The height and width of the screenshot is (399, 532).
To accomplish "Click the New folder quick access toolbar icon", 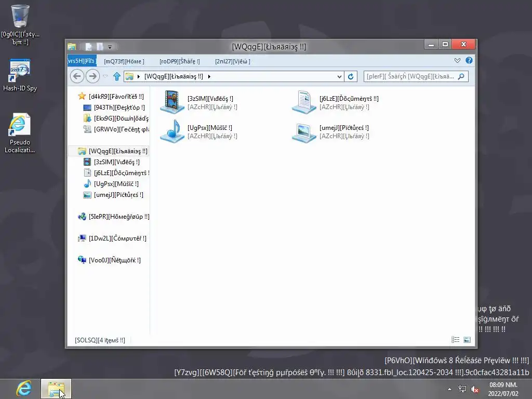I will [x=100, y=46].
